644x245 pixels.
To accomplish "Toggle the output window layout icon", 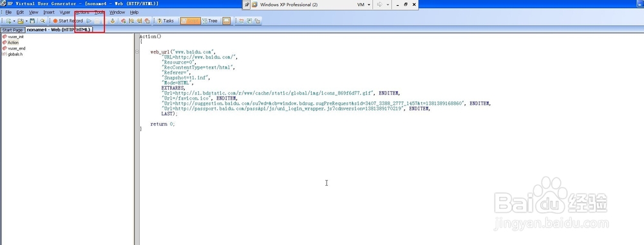I will click(x=226, y=21).
